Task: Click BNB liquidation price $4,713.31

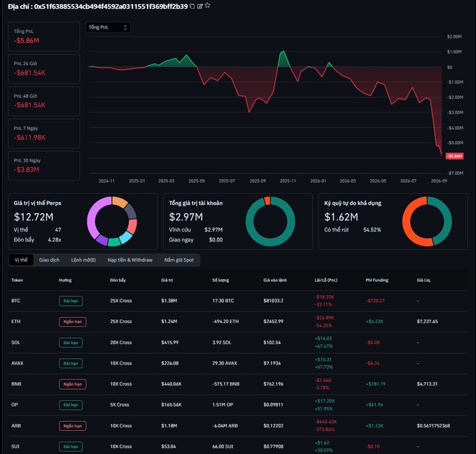Action: coord(428,384)
